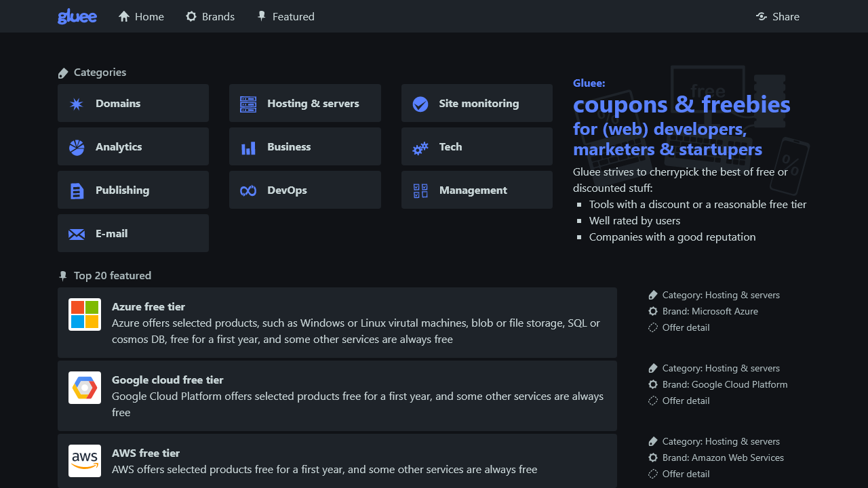Click the E-mail envelope icon
Viewport: 868px width, 488px height.
[x=77, y=234]
